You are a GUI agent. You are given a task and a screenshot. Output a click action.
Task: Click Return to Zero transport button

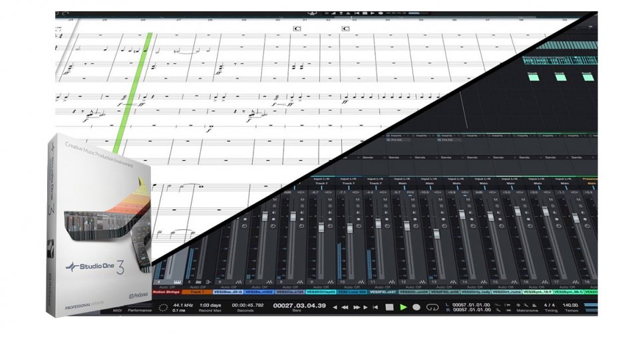pos(335,307)
